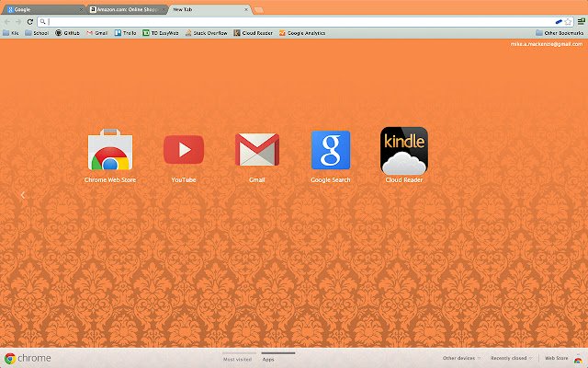Reload the current page
588x368 pixels.
(x=30, y=22)
